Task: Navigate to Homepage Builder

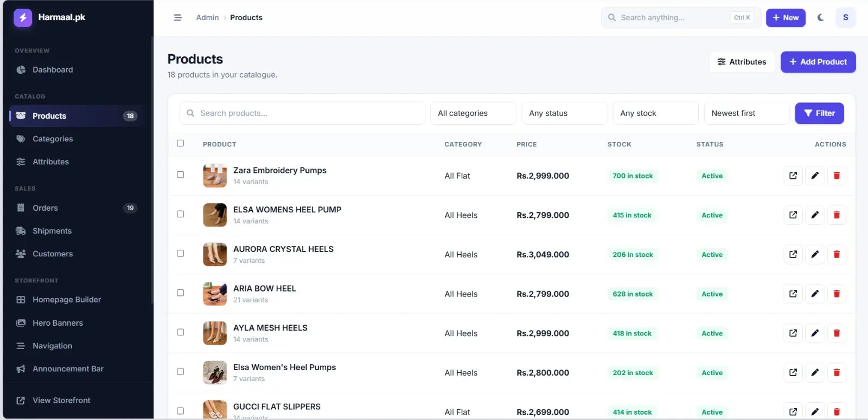Action: (76, 300)
